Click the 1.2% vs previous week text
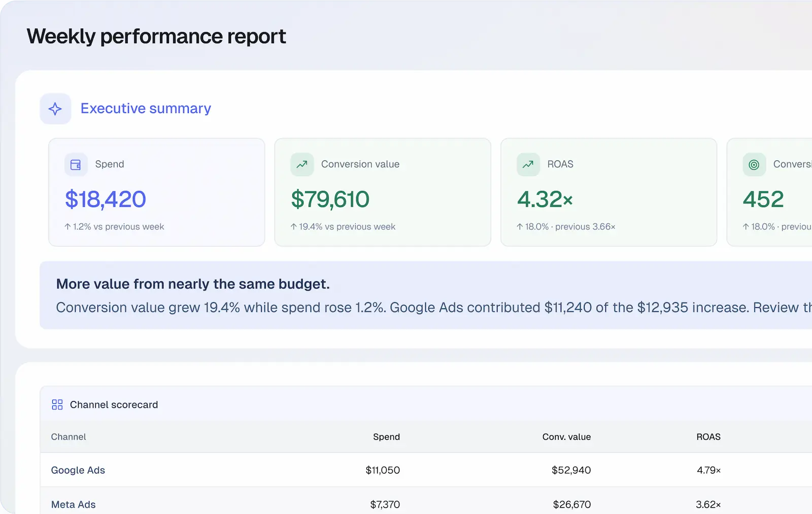The height and width of the screenshot is (514, 812). point(114,227)
